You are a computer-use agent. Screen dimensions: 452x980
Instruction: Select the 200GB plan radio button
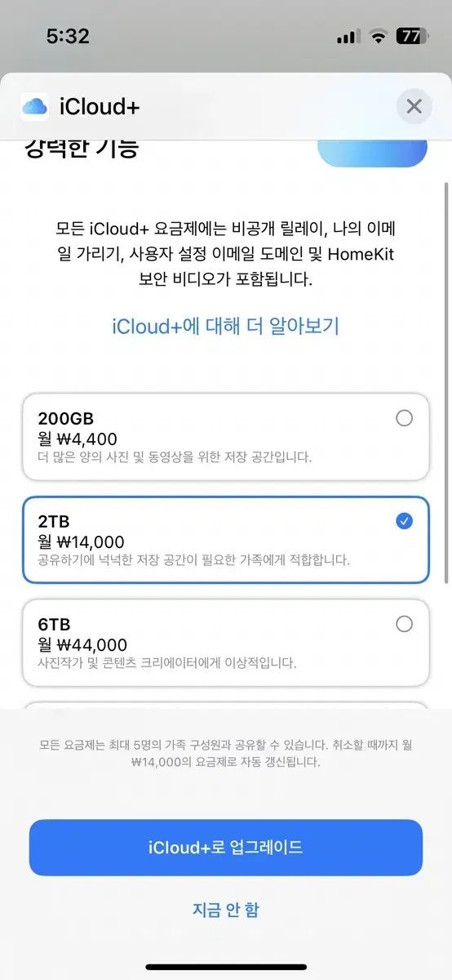tap(404, 418)
